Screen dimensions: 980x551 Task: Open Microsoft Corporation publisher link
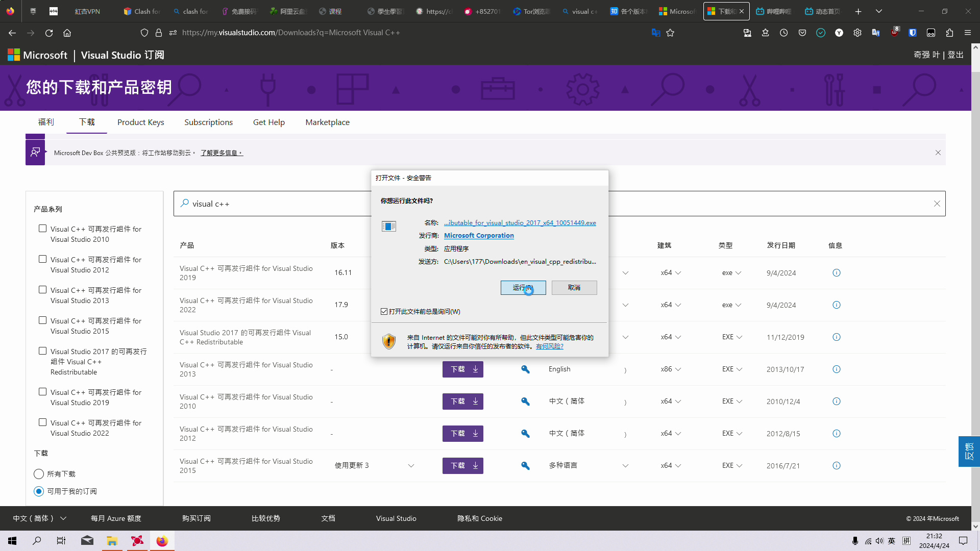(x=479, y=236)
